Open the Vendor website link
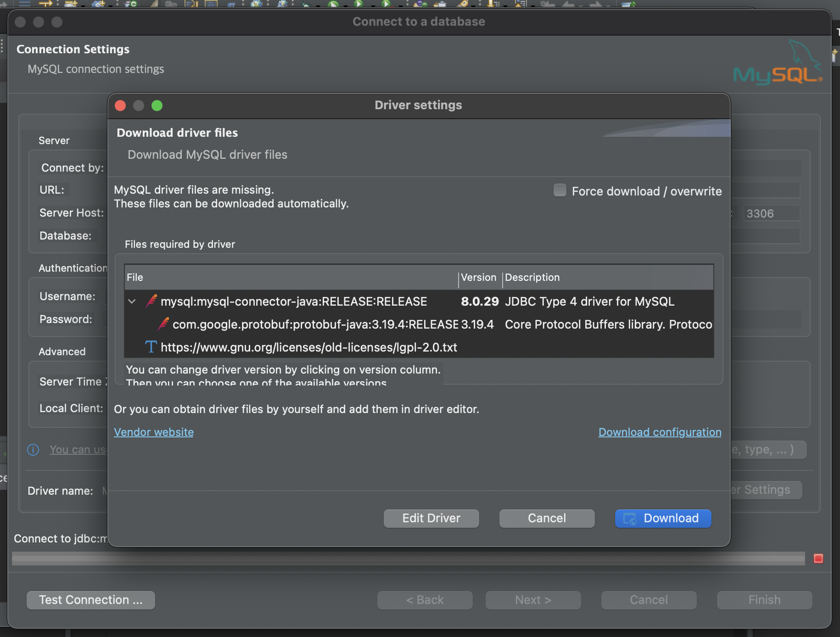This screenshot has width=840, height=637. pos(154,432)
